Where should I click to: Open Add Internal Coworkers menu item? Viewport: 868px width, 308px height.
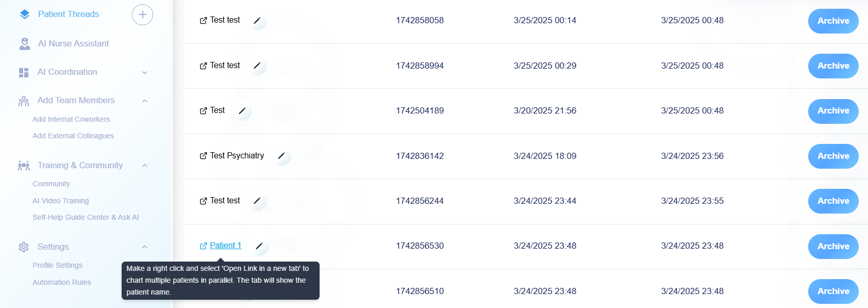(71, 119)
